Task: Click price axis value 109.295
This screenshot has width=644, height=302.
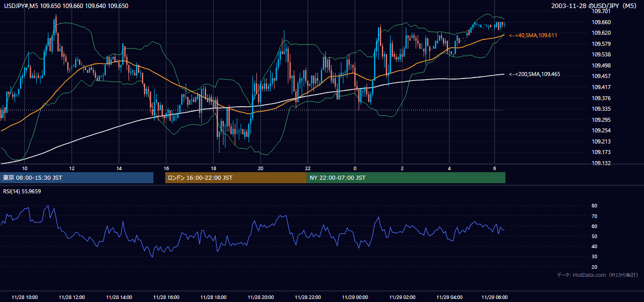Action: tap(602, 120)
